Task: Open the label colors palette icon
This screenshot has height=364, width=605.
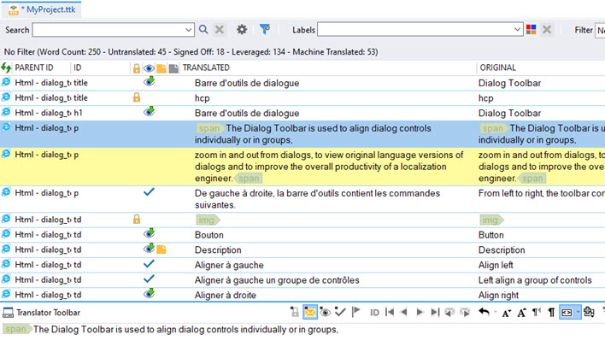Action: click(x=532, y=30)
